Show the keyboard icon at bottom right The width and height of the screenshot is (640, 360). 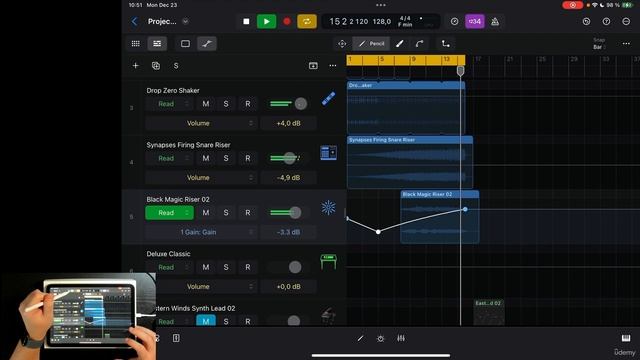(x=626, y=338)
